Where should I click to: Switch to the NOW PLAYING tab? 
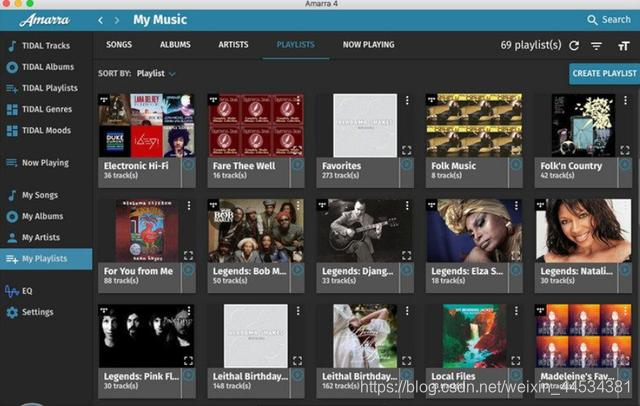(369, 45)
